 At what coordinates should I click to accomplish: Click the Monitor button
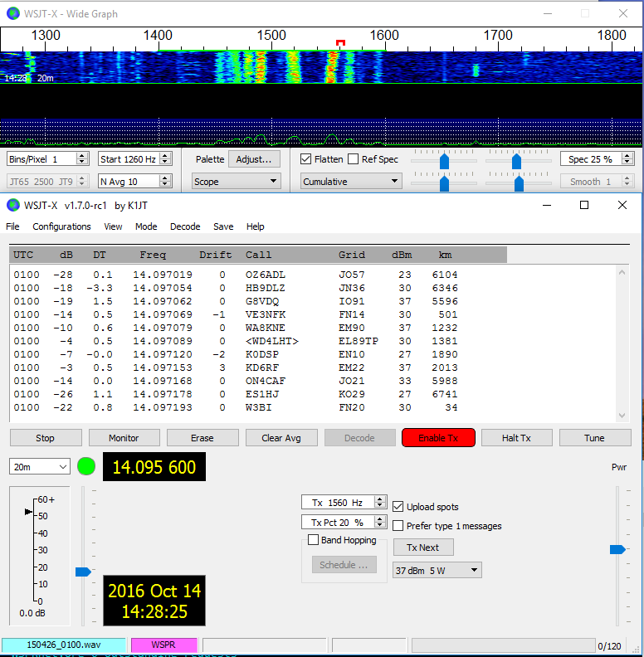[x=124, y=438]
